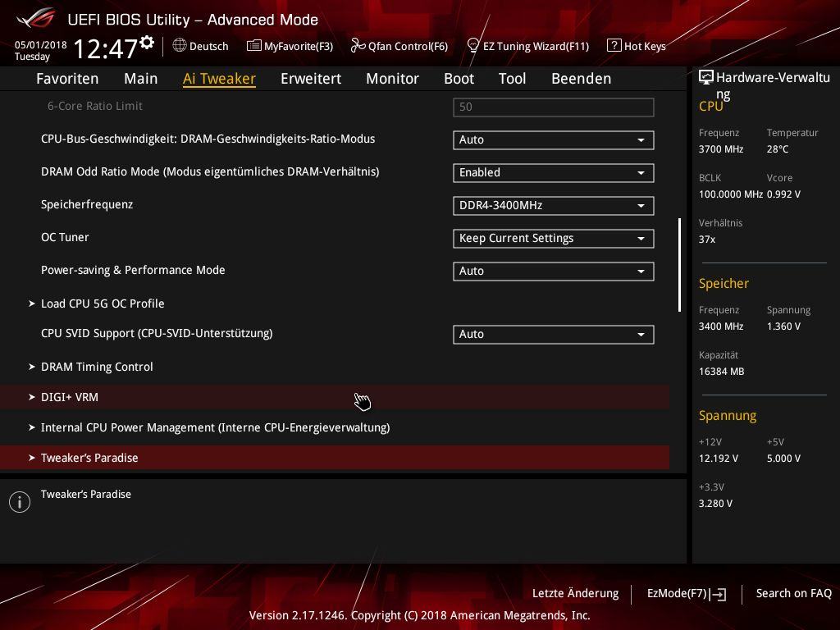Click the EzMode exit arrow icon
Viewport: 840px width, 630px height.
tap(719, 594)
